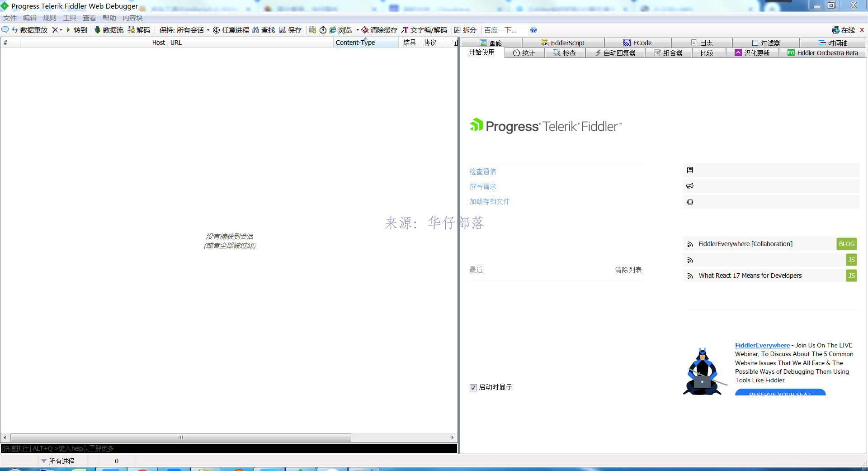Click the save (保存) toolbar button
Image resolution: width=868 pixels, height=471 pixels.
coord(290,30)
